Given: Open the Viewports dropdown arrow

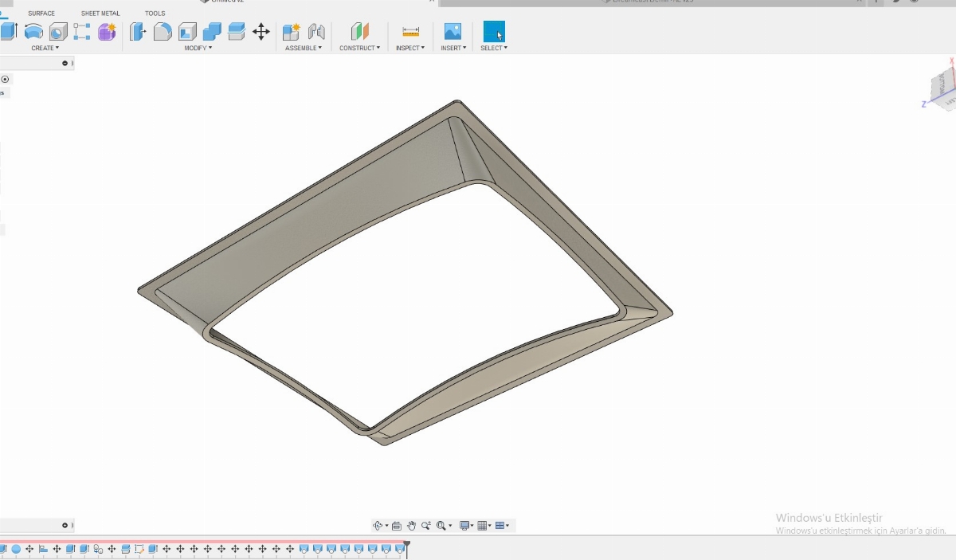Looking at the screenshot, I should [507, 526].
